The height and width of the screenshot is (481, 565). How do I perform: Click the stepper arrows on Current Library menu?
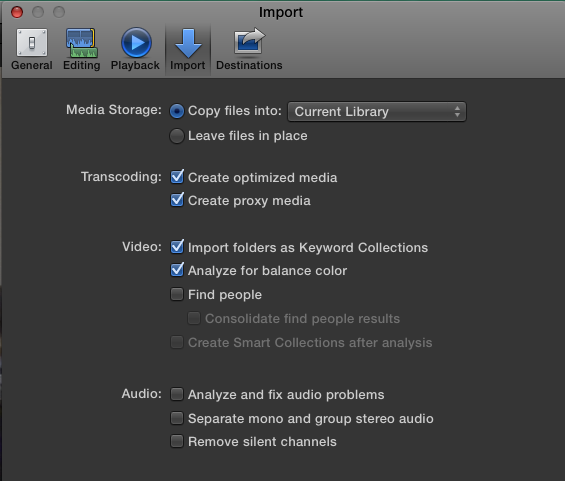pyautogui.click(x=457, y=112)
